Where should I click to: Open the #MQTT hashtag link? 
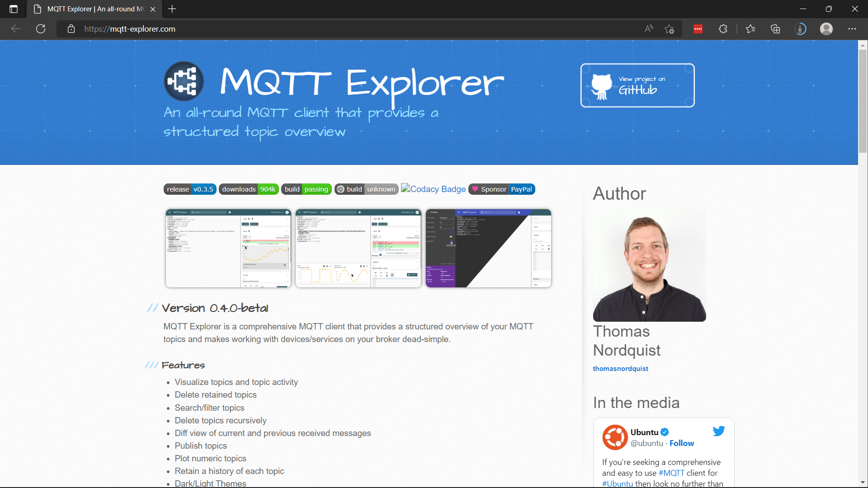click(671, 473)
